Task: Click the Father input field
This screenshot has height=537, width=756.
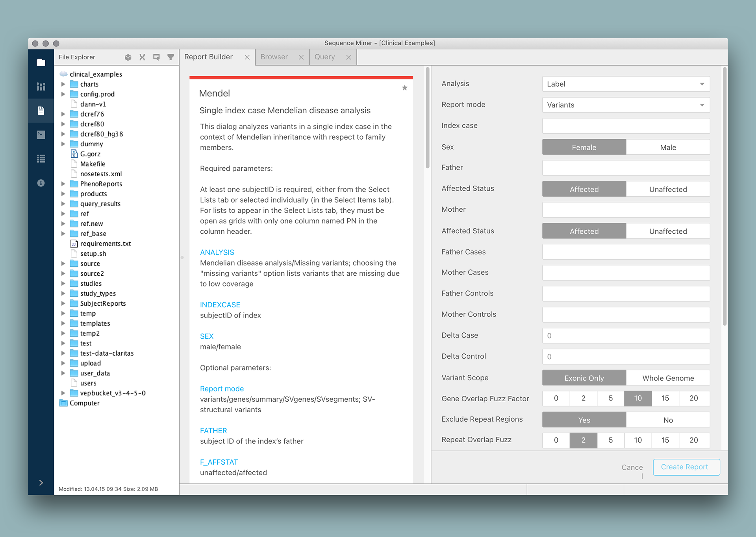Action: click(626, 168)
